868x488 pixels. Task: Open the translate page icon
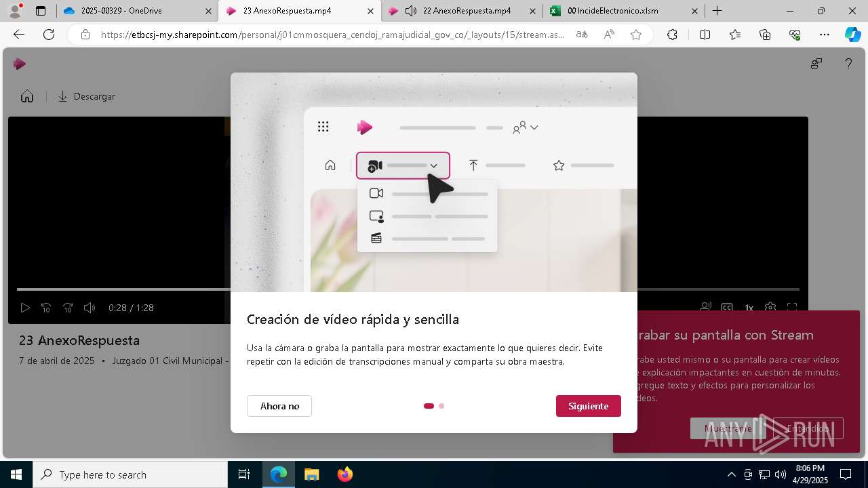coord(582,35)
